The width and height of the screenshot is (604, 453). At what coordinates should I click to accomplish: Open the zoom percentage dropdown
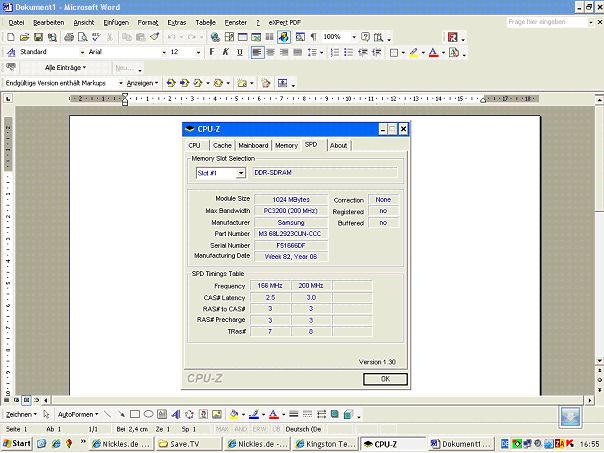click(354, 37)
